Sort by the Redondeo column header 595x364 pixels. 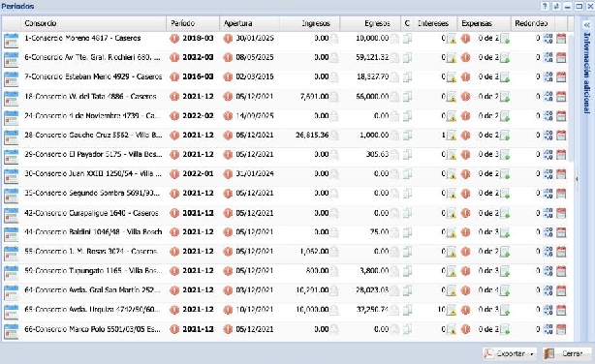click(533, 23)
